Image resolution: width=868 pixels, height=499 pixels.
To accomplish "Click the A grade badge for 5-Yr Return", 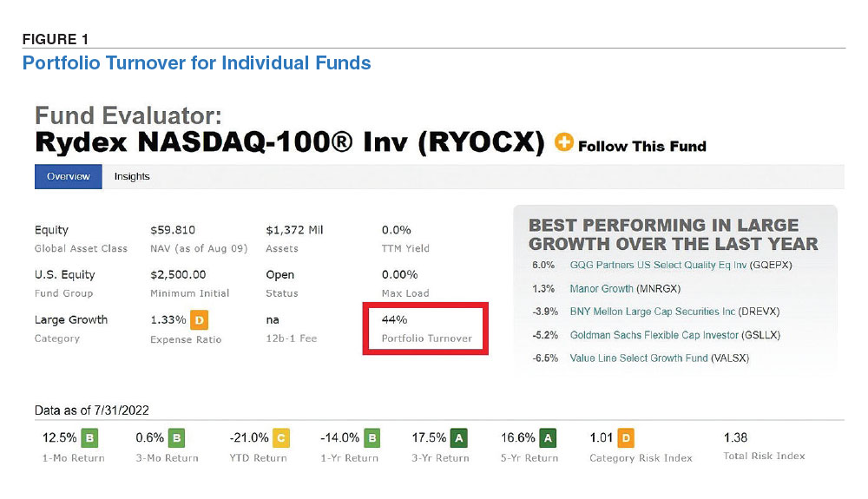I will pos(548,438).
